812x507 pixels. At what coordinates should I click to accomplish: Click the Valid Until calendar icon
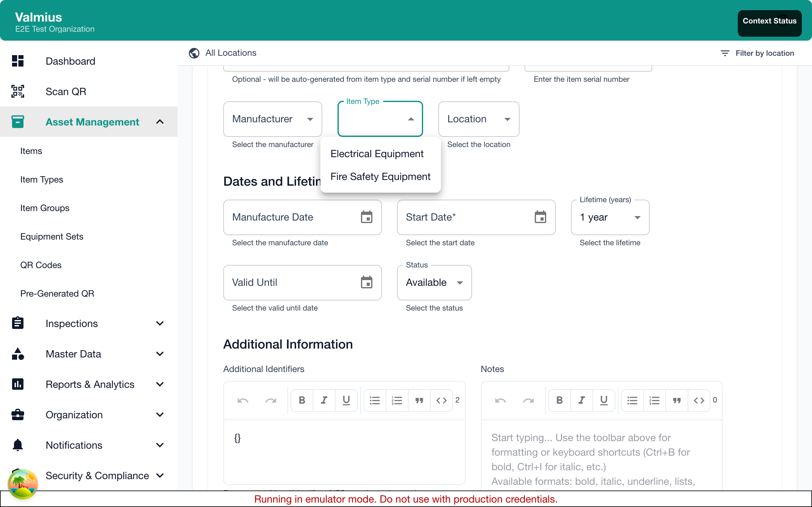pyautogui.click(x=366, y=282)
